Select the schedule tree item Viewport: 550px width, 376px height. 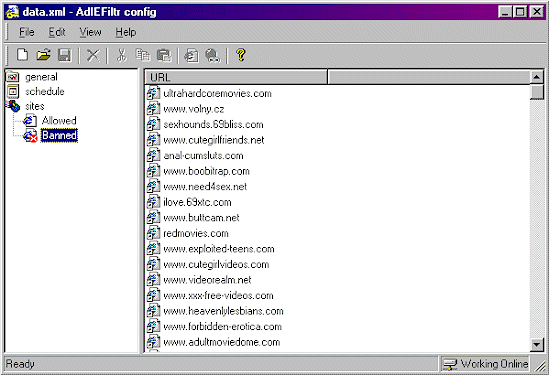tap(45, 92)
